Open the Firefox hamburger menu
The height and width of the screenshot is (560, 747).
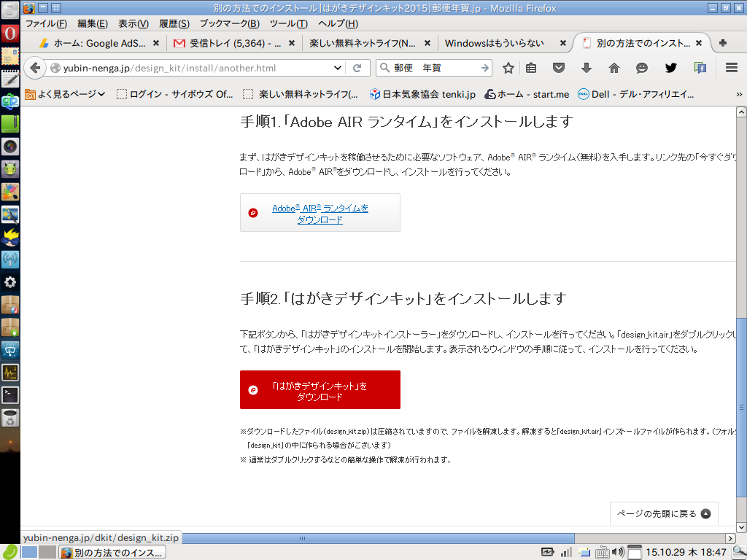(x=732, y=68)
